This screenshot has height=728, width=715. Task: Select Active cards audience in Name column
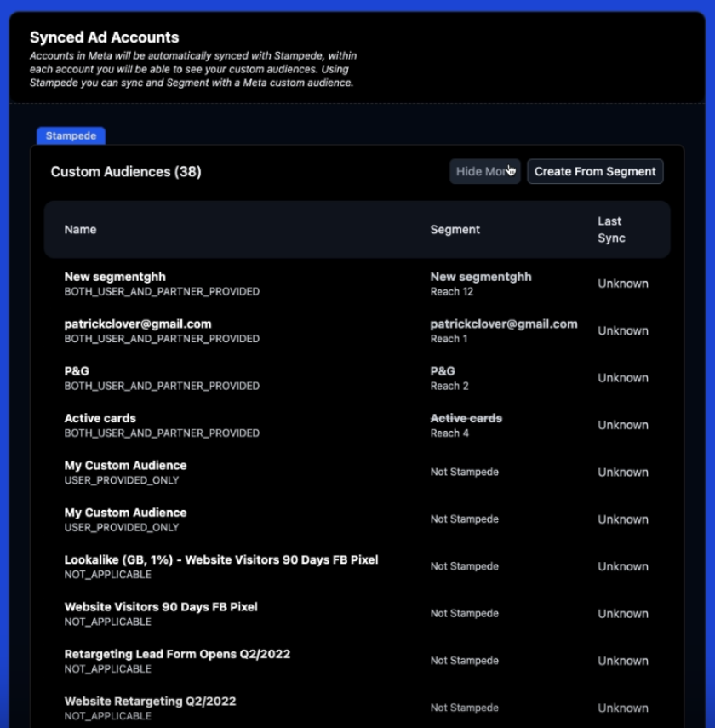[x=100, y=418]
